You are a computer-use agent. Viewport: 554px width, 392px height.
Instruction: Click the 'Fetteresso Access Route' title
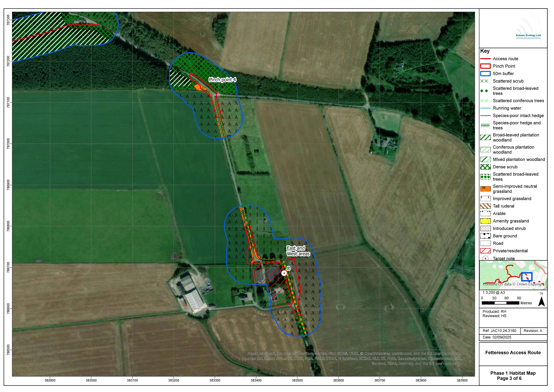(513, 353)
